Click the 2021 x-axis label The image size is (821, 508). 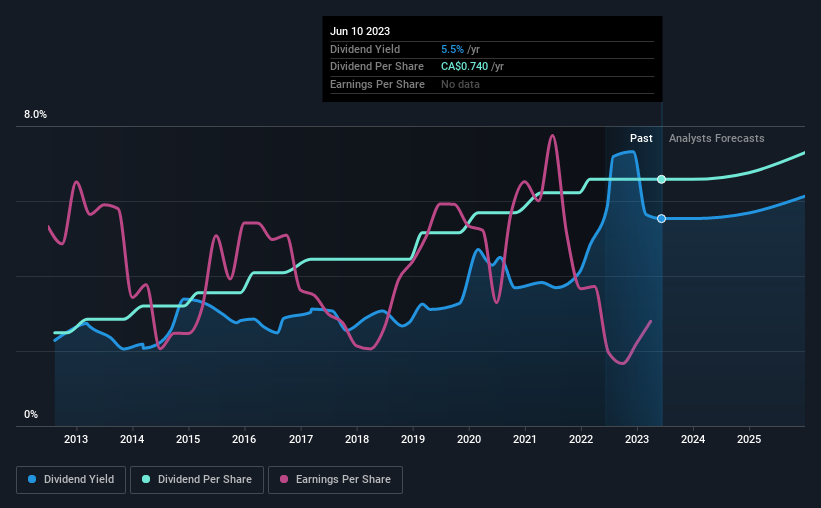525,439
